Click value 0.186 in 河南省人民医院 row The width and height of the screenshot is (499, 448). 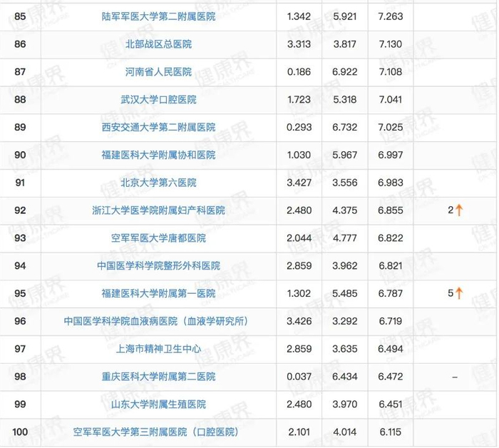pyautogui.click(x=299, y=71)
